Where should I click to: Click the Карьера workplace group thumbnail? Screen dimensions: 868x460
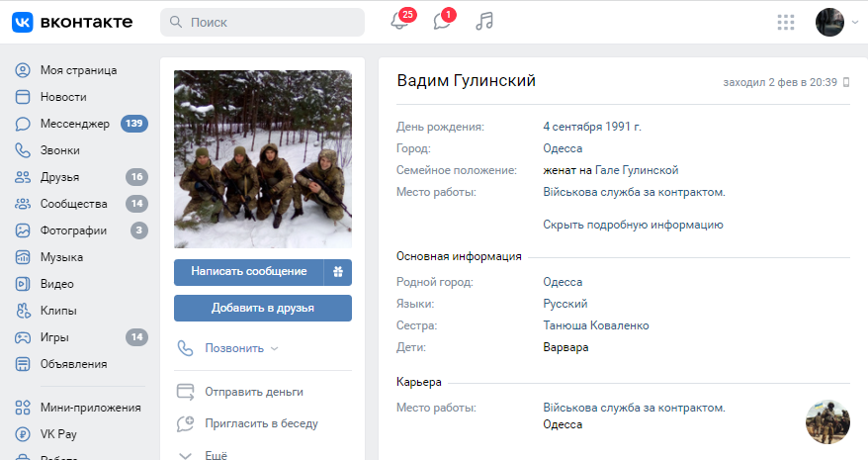pyautogui.click(x=827, y=421)
